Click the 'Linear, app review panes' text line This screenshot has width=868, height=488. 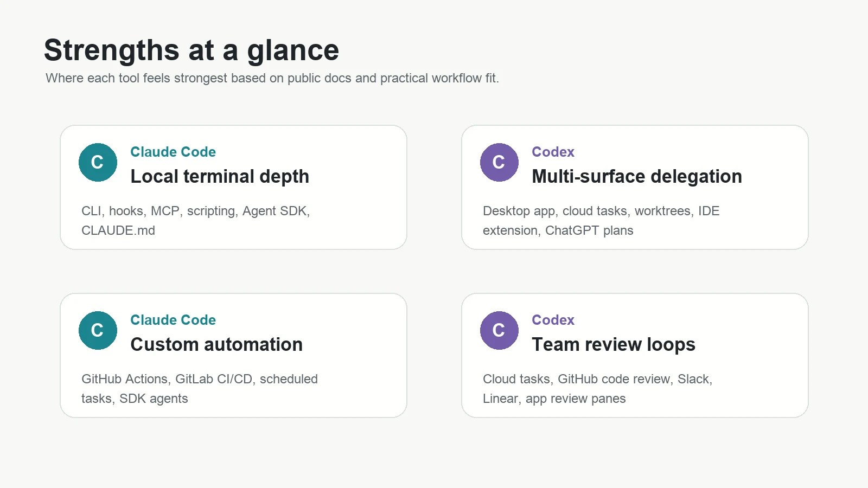554,399
